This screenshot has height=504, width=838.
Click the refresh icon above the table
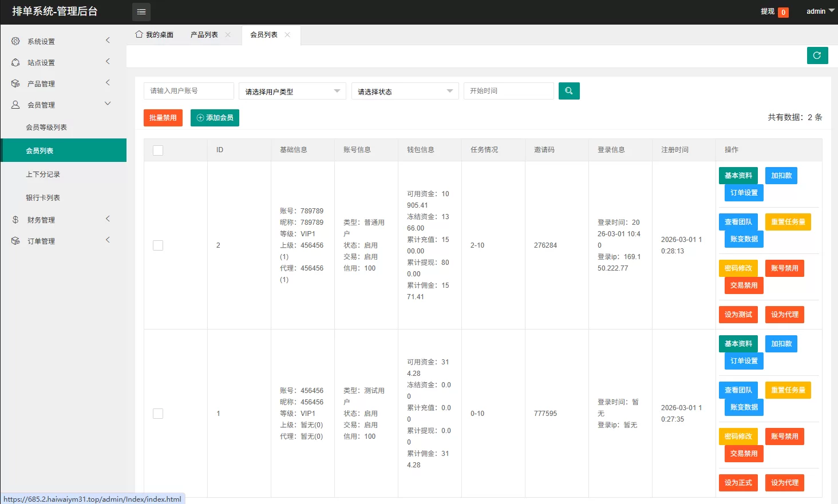817,55
